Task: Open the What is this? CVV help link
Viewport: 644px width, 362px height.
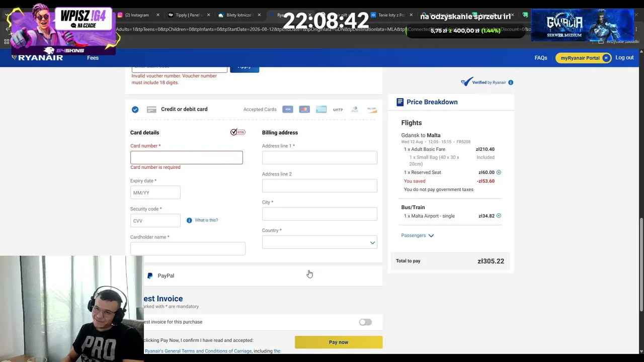Action: (x=206, y=220)
